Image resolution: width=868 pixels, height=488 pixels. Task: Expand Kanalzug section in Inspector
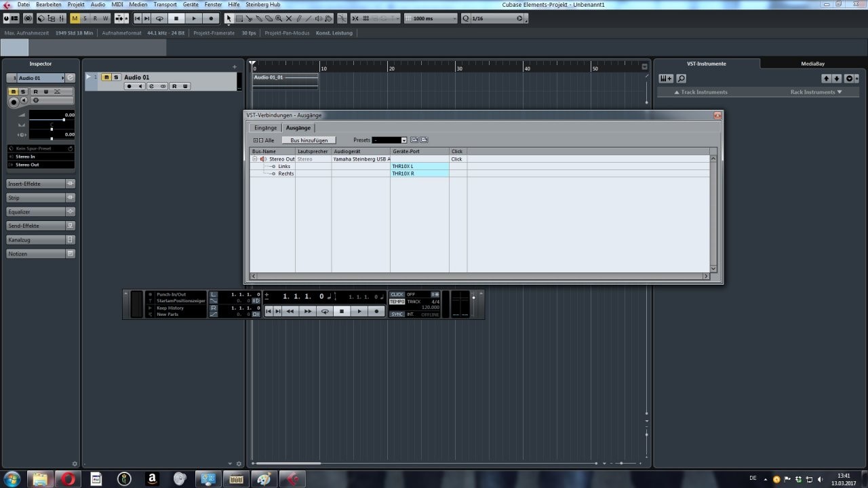[x=41, y=240]
